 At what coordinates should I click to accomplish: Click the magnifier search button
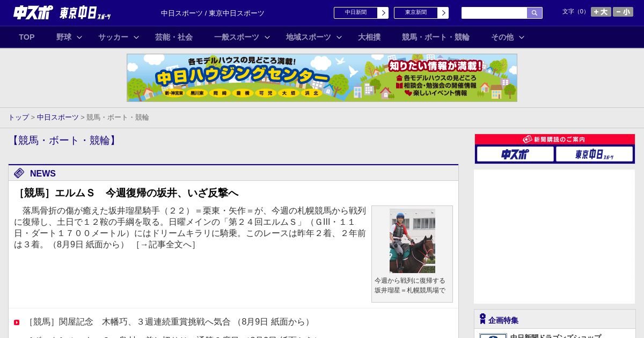[x=535, y=13]
